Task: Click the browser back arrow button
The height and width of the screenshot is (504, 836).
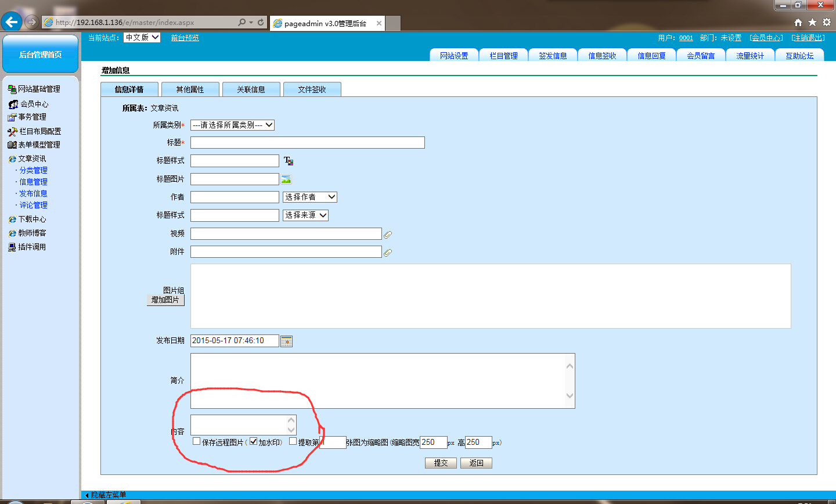Action: pos(11,22)
